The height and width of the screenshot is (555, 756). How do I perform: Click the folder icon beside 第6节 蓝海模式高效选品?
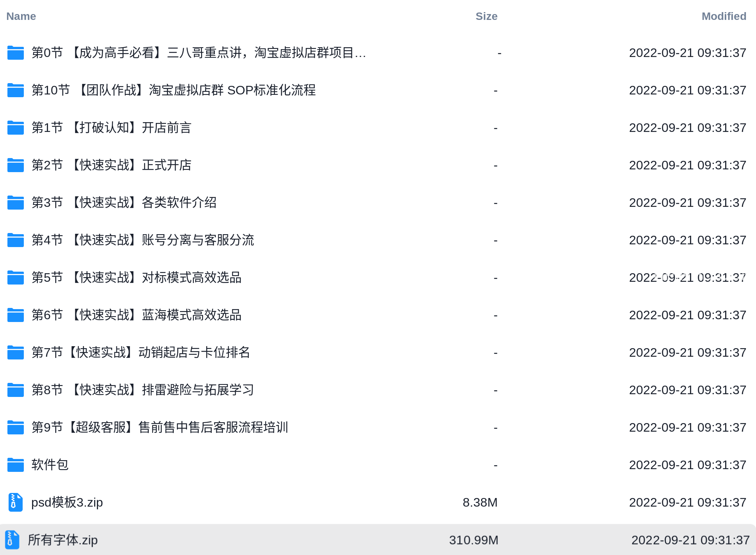16,315
